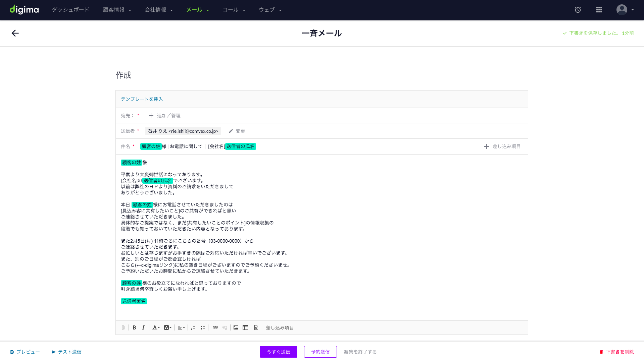The height and width of the screenshot is (362, 644).
Task: Click テスト送信
Action: pos(66,352)
